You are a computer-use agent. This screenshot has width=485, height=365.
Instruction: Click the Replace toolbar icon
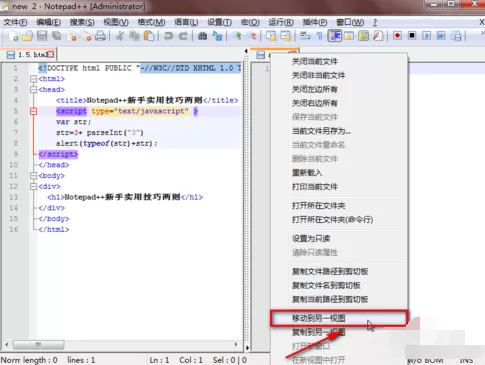click(x=217, y=35)
